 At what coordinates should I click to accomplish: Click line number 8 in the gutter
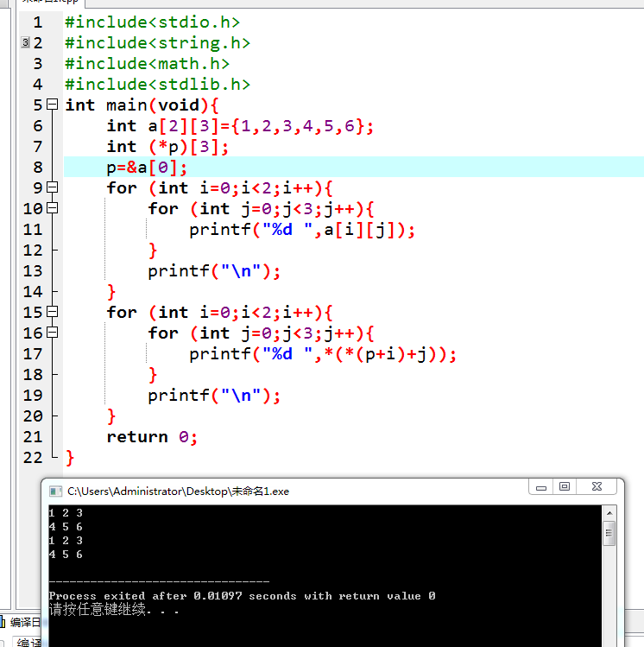tap(38, 167)
